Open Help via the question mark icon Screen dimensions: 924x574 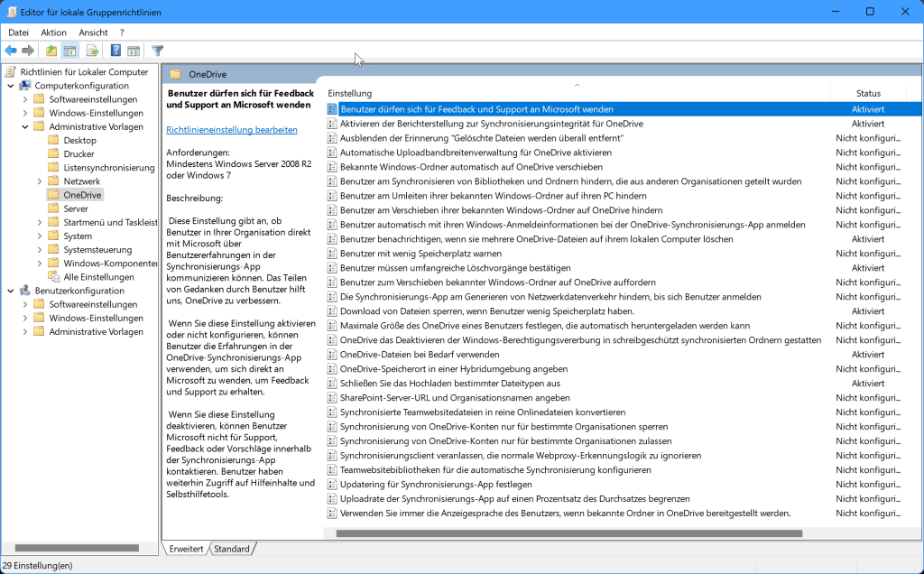[115, 51]
